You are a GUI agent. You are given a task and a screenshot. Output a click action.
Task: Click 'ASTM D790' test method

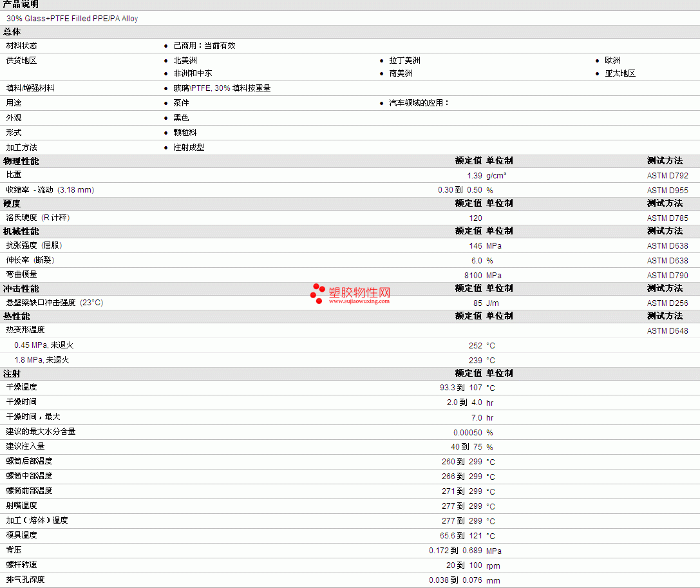(x=667, y=276)
